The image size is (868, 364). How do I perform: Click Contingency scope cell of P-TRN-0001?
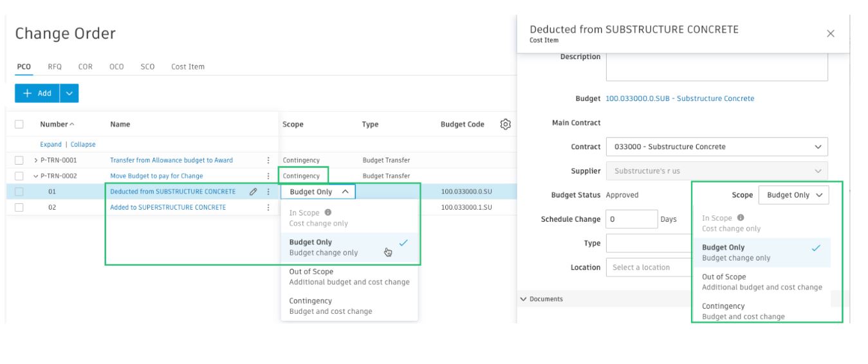coord(301,160)
